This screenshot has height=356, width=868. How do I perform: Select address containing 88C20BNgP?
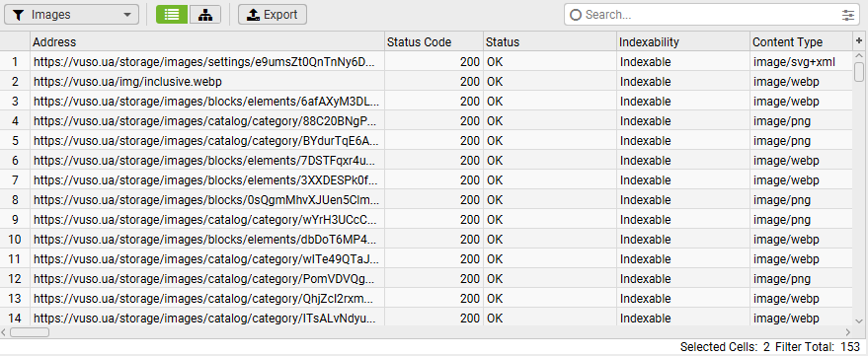pyautogui.click(x=207, y=121)
